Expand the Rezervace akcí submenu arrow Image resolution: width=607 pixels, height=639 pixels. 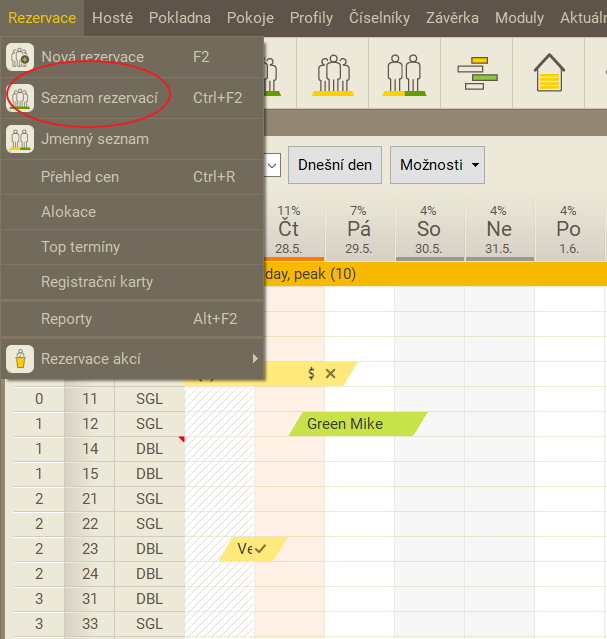(255, 358)
